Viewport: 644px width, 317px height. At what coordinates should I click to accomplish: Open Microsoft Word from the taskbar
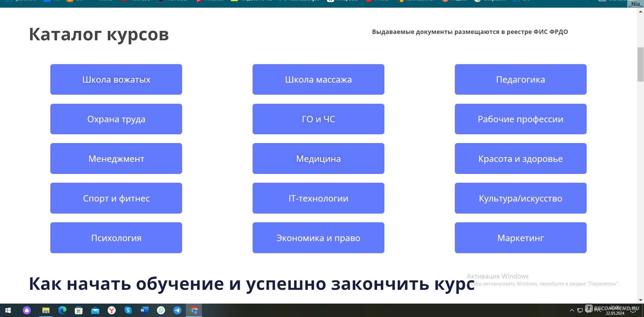click(145, 310)
